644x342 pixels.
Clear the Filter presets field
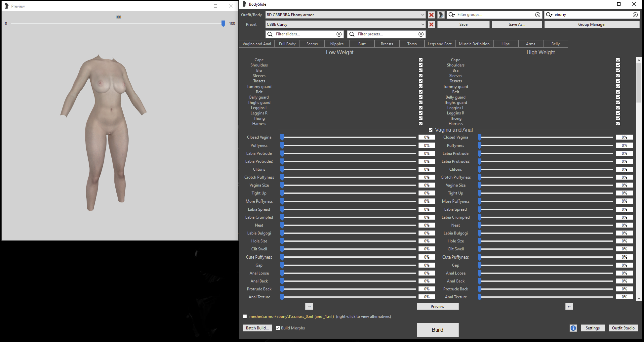[421, 34]
